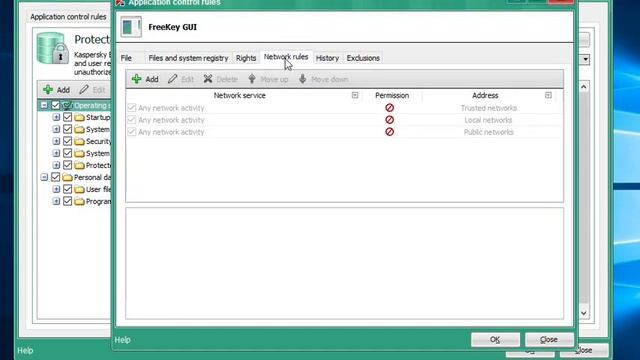Screen dimensions: 640x360
Task: Click the green Add icon in background window
Action: click(x=48, y=90)
